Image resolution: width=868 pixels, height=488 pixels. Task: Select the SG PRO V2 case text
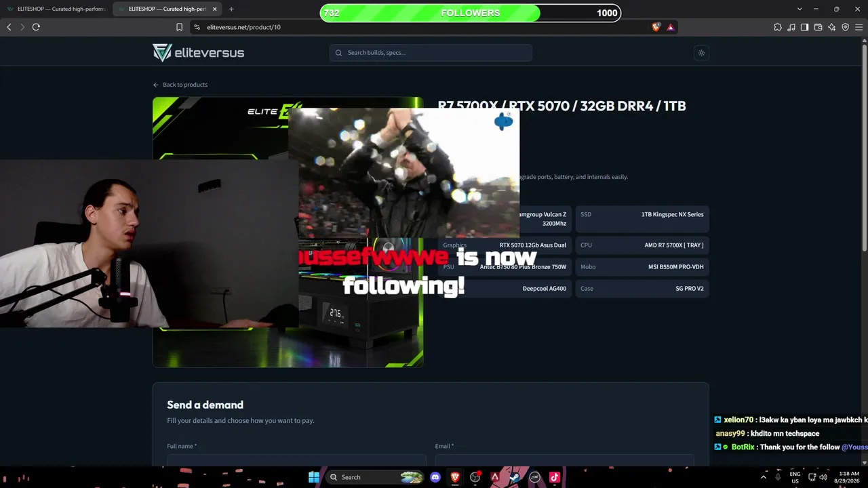[689, 289]
